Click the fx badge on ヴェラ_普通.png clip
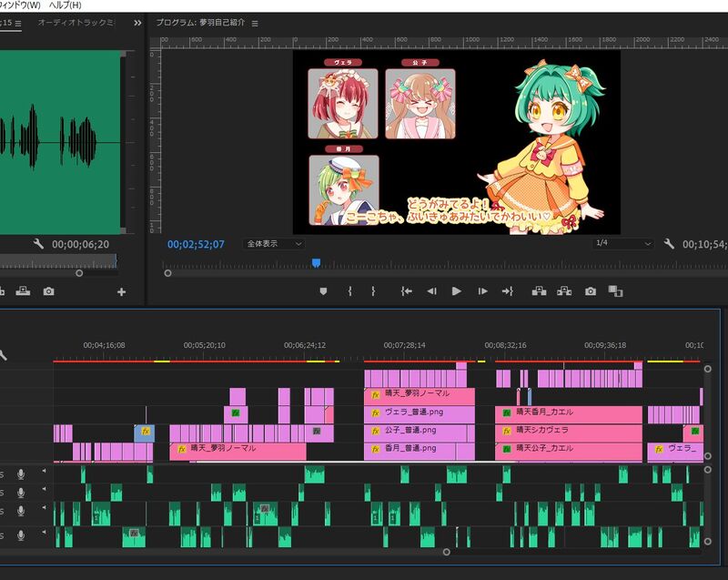Image resolution: width=728 pixels, height=580 pixels. coord(375,412)
